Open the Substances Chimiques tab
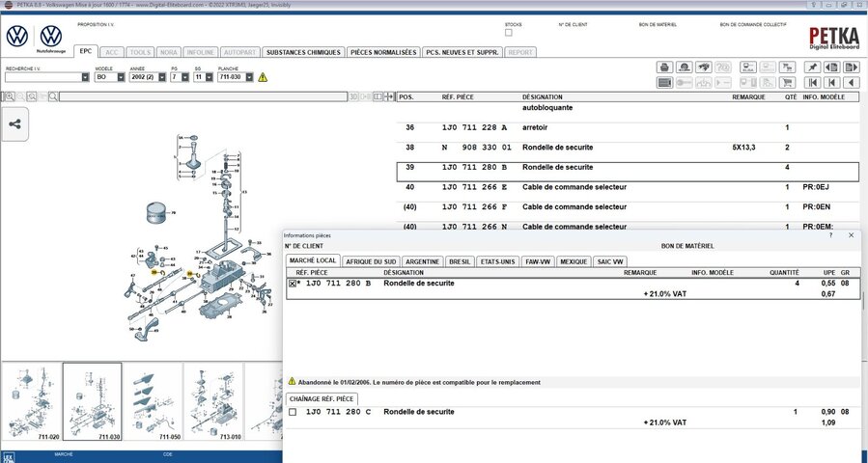This screenshot has height=463, width=868. [303, 52]
